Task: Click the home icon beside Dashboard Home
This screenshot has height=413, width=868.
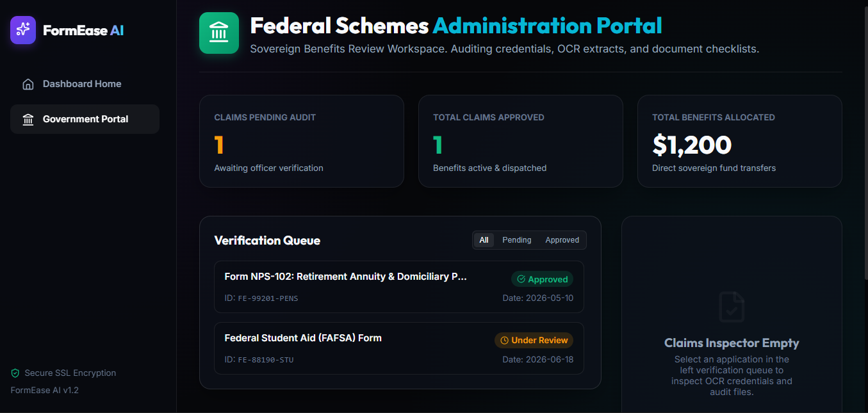Action: [x=28, y=84]
